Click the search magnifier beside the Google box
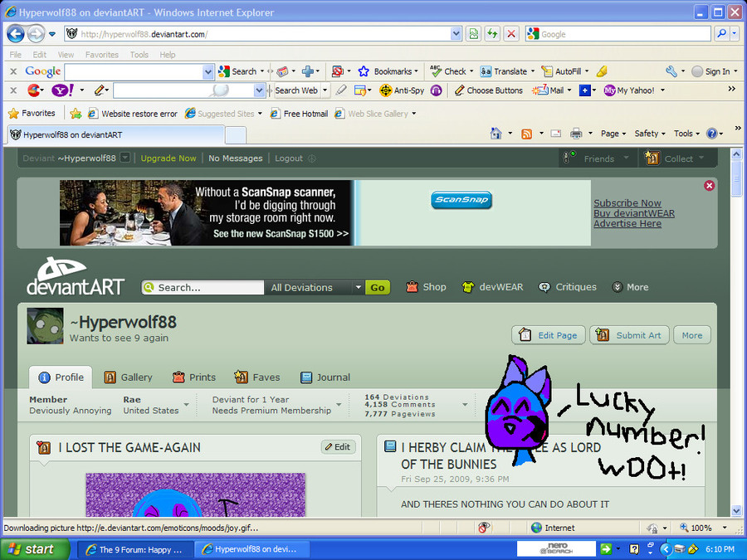This screenshot has height=560, width=747. coord(722,34)
